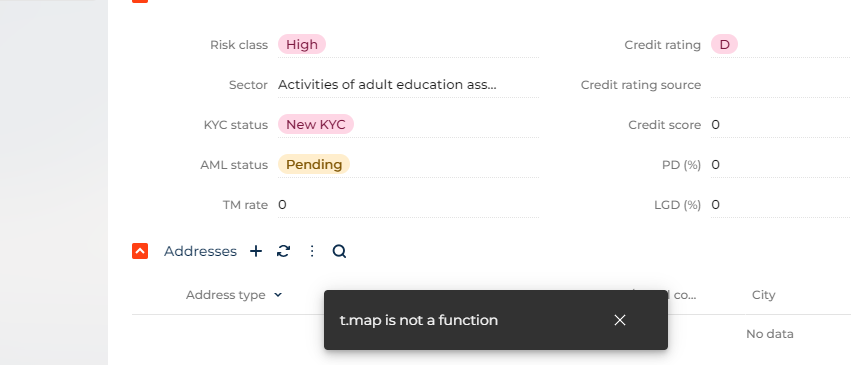Collapse the Addresses section
The image size is (851, 365).
click(140, 251)
